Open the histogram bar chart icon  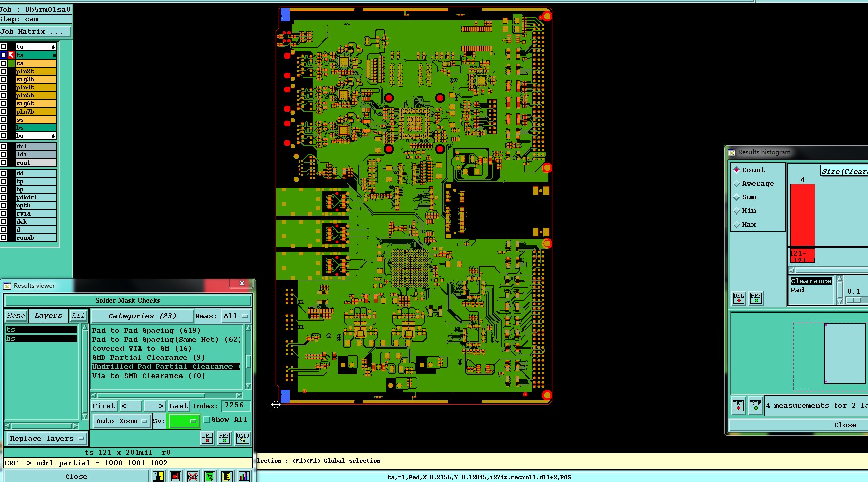244,476
